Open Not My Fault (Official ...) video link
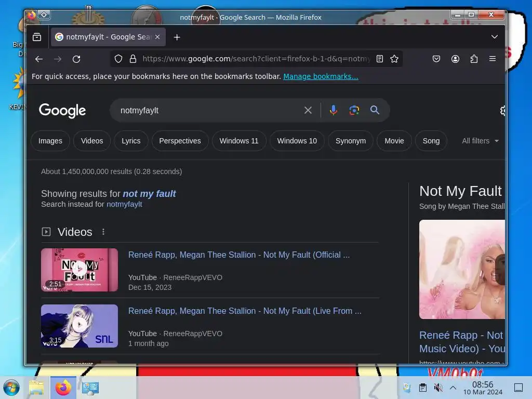This screenshot has width=532, height=399. (x=239, y=255)
